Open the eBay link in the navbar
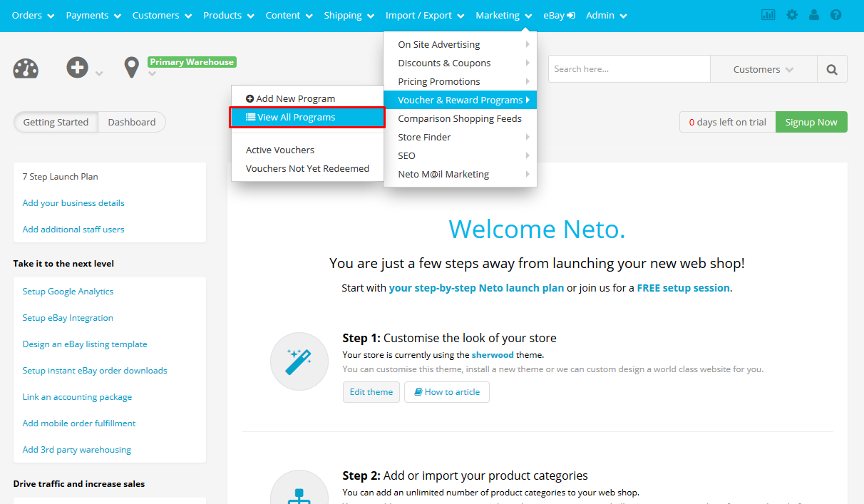 tap(560, 16)
